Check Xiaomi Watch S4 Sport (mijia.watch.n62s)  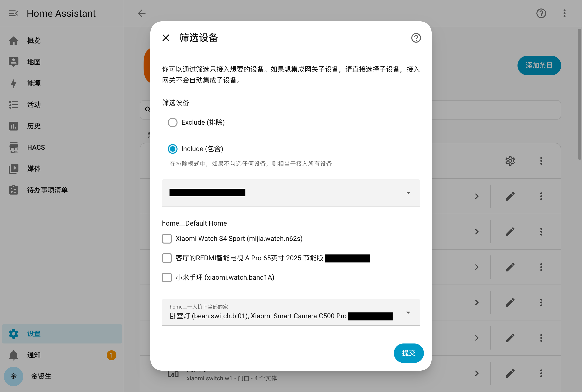click(167, 239)
